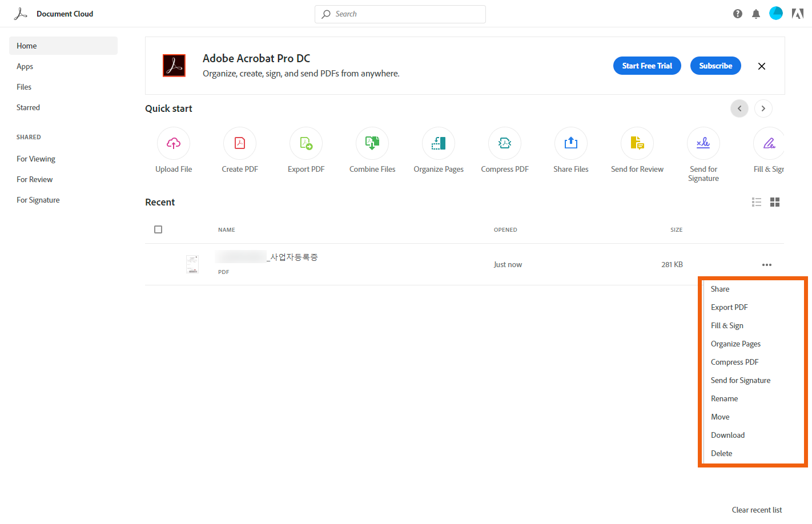Viewport: 812px width, 524px height.
Task: Click the Clear recent list link
Action: coord(757,510)
